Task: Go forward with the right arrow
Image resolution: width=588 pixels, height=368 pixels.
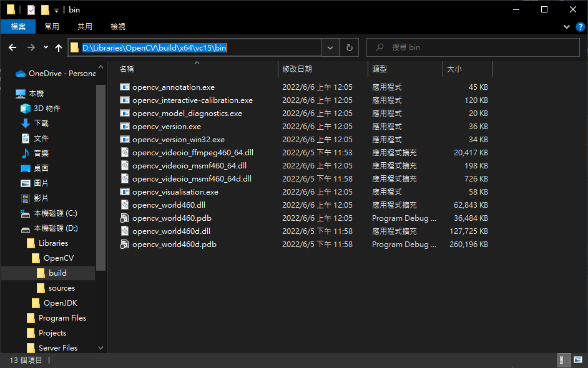Action: [x=31, y=47]
